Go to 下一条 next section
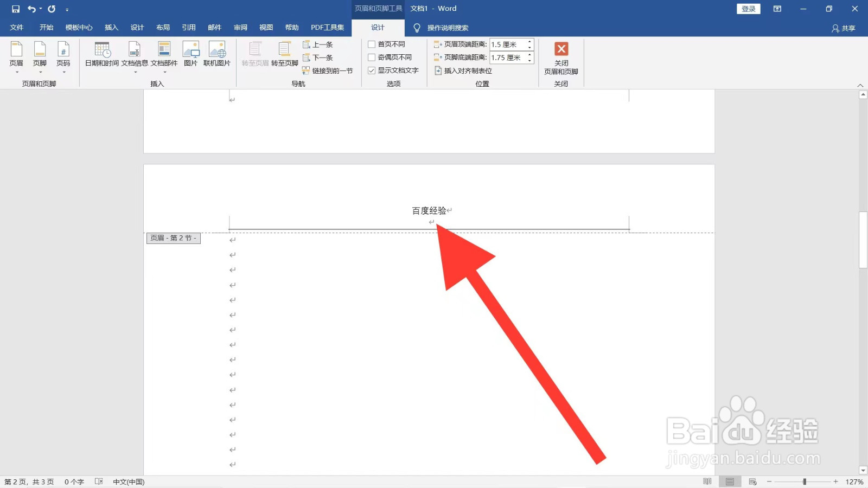868x488 pixels. coord(318,57)
